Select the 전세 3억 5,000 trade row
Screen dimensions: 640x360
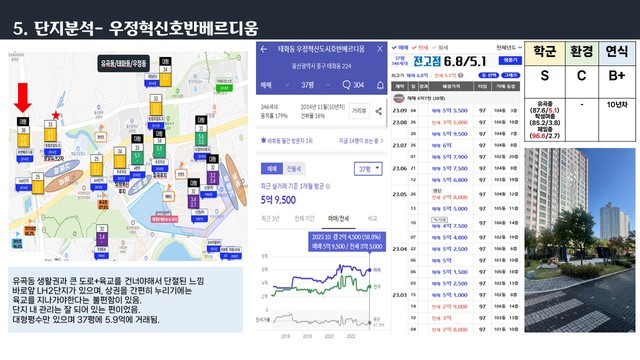[456, 122]
